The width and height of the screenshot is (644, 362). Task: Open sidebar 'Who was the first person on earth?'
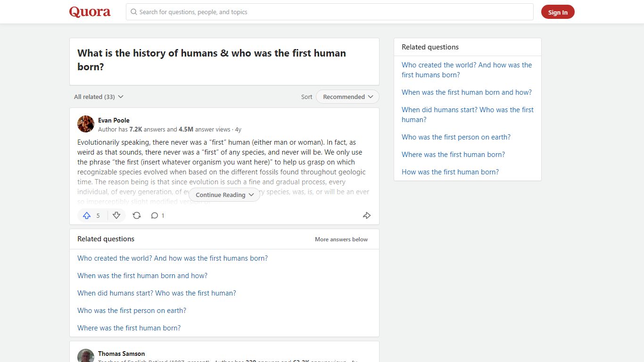coord(456,137)
